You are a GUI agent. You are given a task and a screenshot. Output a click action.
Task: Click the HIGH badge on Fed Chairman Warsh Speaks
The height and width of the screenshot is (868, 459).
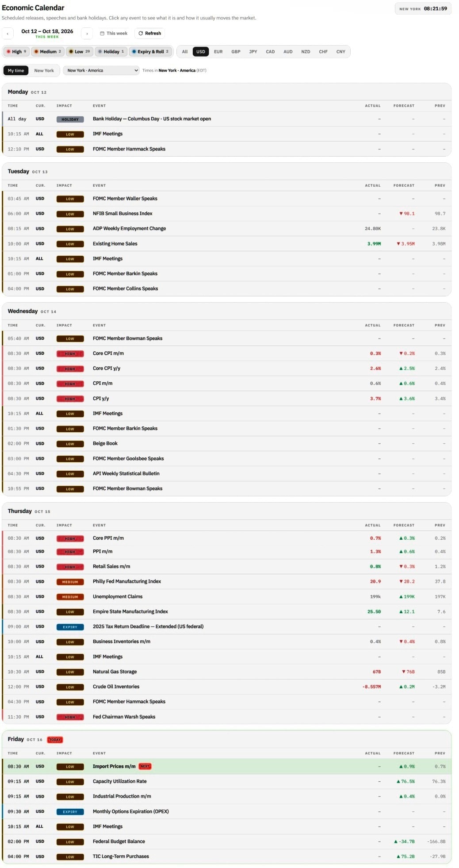pyautogui.click(x=70, y=718)
